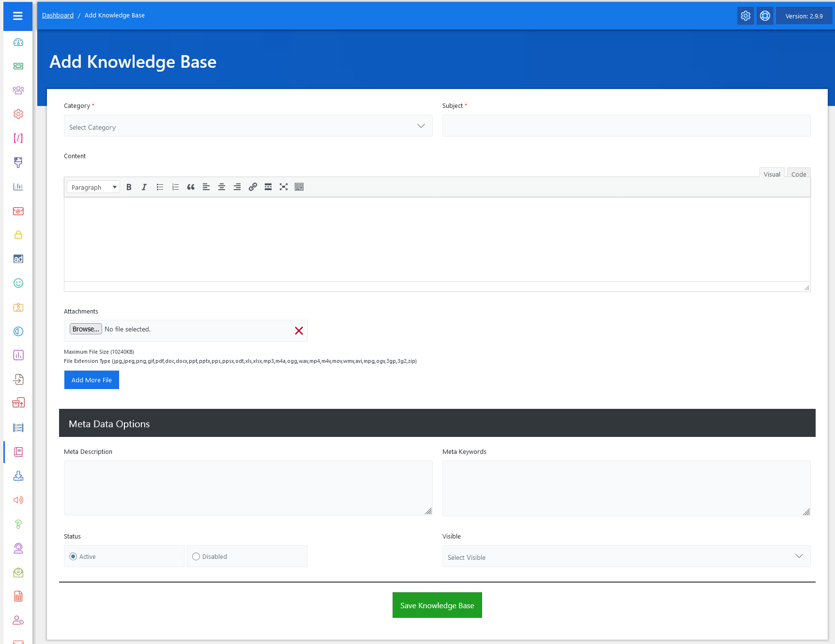Open the Paragraph format dropdown
835x644 pixels.
tap(93, 187)
